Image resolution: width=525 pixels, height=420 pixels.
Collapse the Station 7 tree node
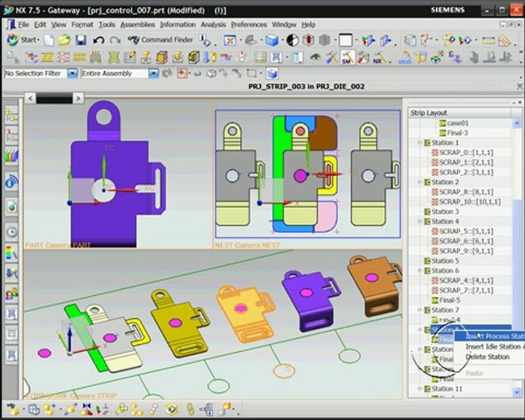pos(419,310)
